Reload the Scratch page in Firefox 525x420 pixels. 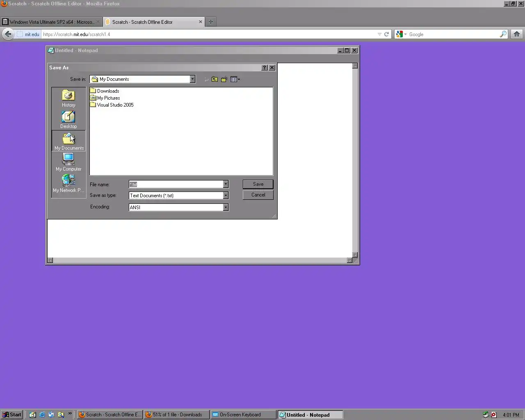[x=386, y=34]
